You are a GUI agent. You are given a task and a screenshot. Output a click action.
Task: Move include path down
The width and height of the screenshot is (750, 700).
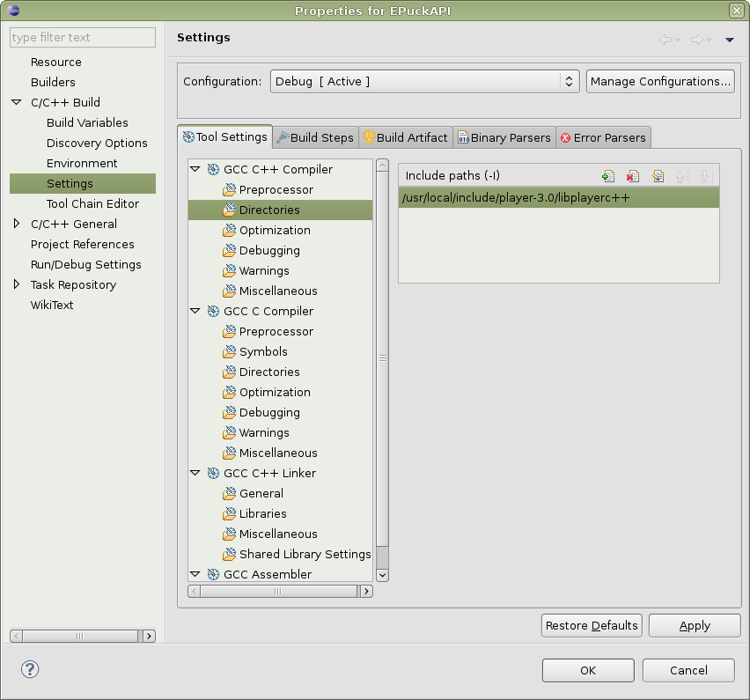(x=705, y=176)
